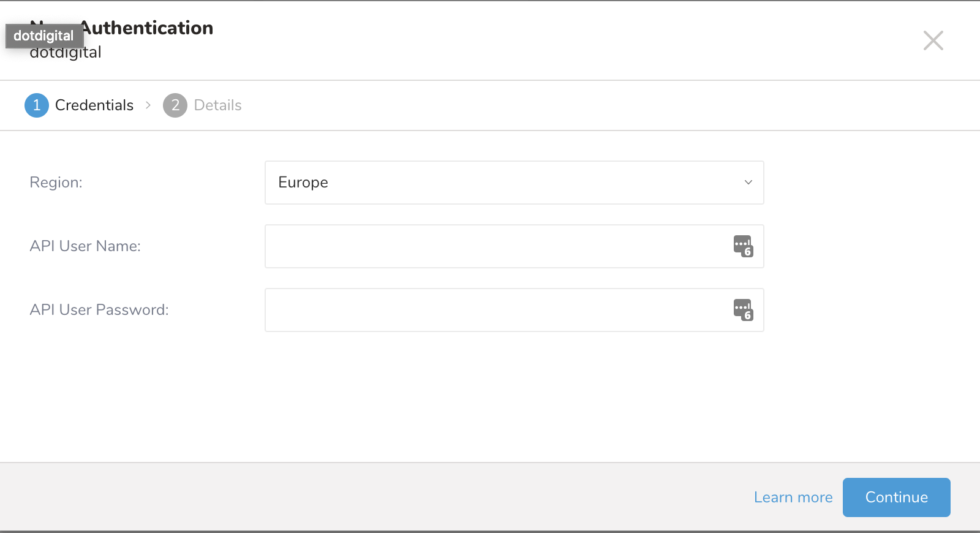
Task: Click the API User Name label
Action: point(85,246)
